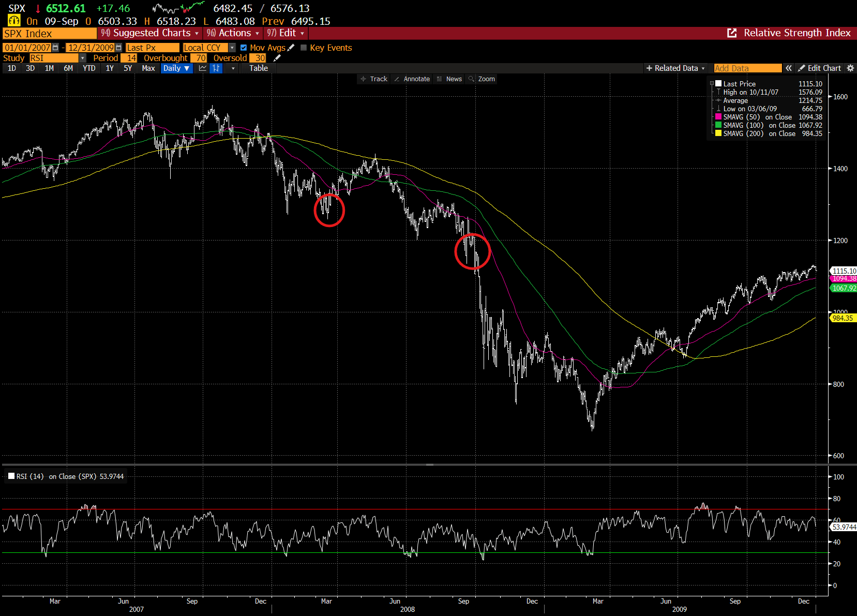The width and height of the screenshot is (857, 616).
Task: Click the intraday sparkline mini chart
Action: click(x=178, y=8)
